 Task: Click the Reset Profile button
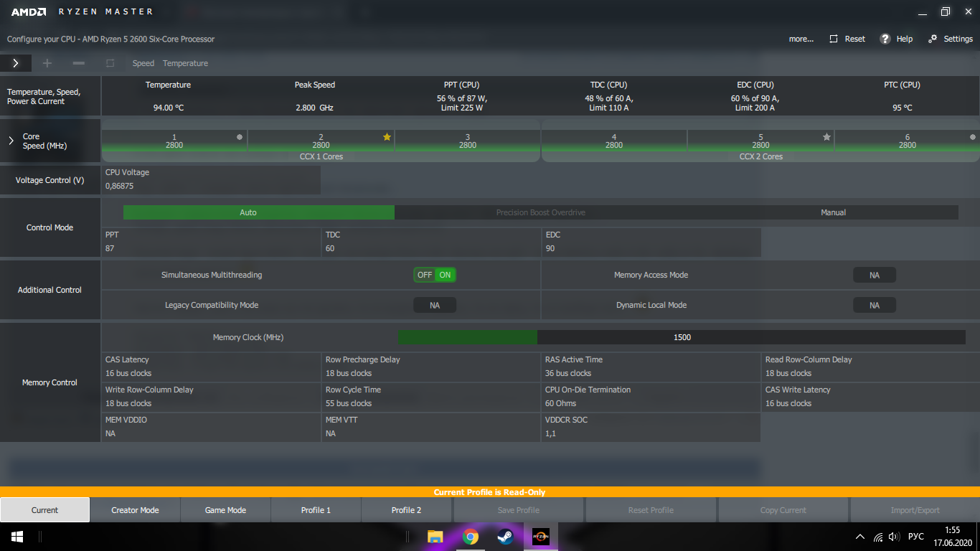pos(651,510)
